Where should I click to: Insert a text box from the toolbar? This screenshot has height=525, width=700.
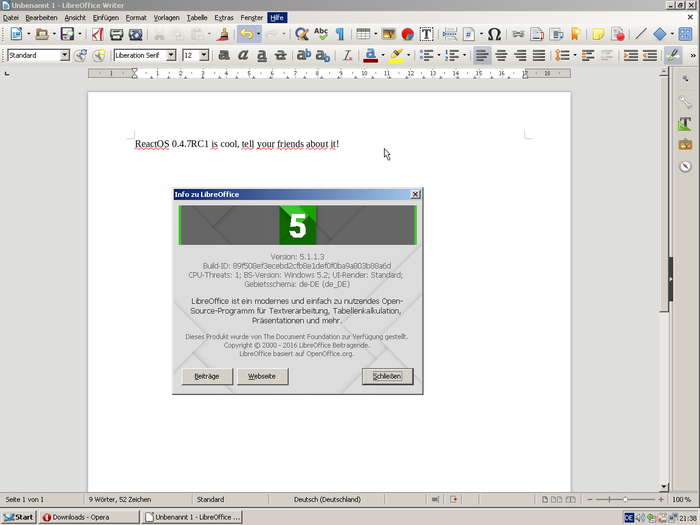click(427, 34)
